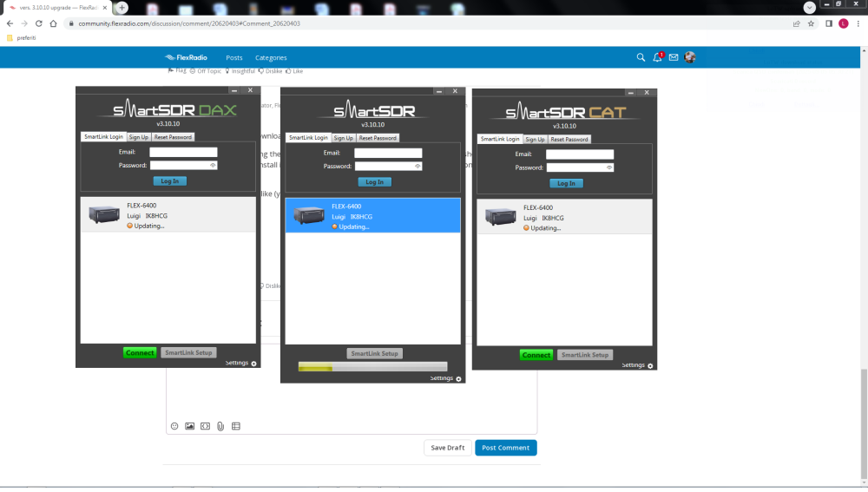Open Categories in FlexRadio navigation
868x492 pixels.
pyautogui.click(x=271, y=57)
